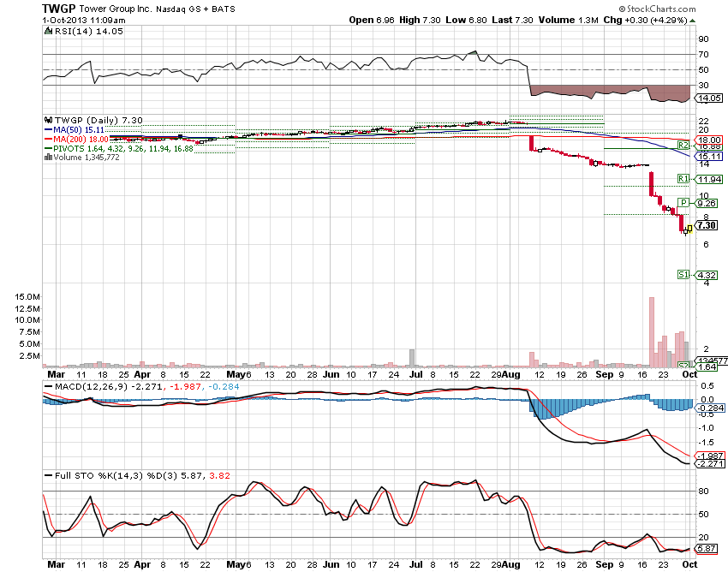Click the red 3.82 %D value in legend

pos(219,475)
